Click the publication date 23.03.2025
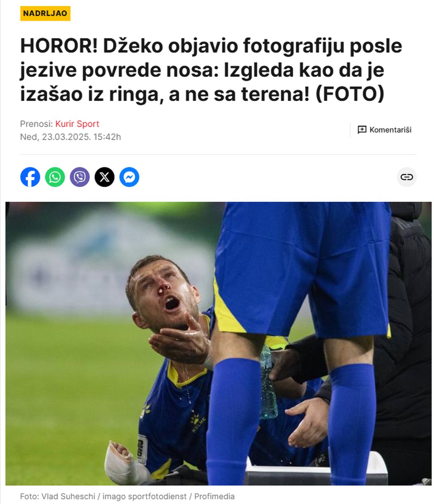The width and height of the screenshot is (434, 504). coord(66,137)
